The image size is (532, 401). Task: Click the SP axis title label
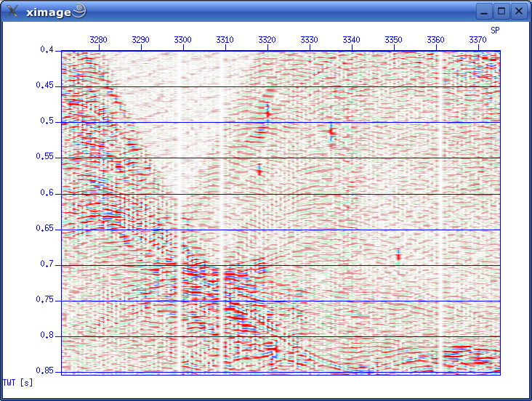(x=495, y=30)
